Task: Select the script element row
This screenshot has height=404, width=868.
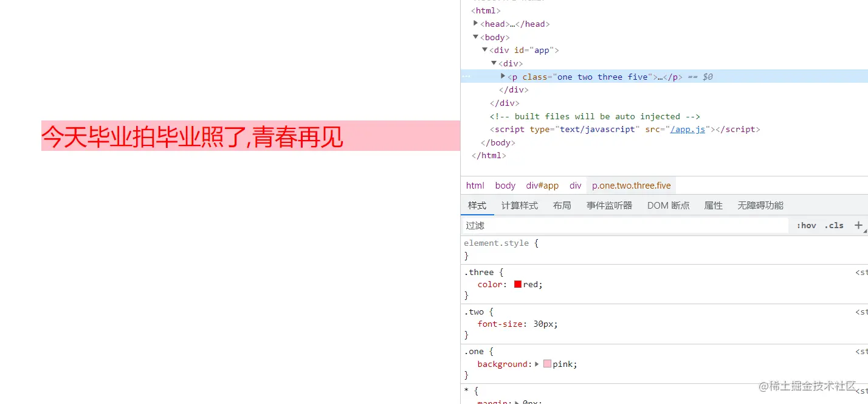Action: click(625, 129)
